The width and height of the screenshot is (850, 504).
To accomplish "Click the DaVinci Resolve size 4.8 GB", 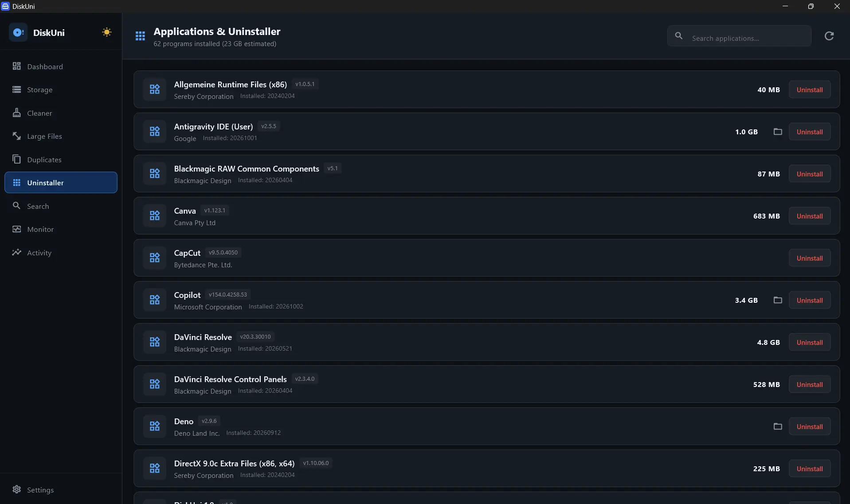I will [x=768, y=342].
